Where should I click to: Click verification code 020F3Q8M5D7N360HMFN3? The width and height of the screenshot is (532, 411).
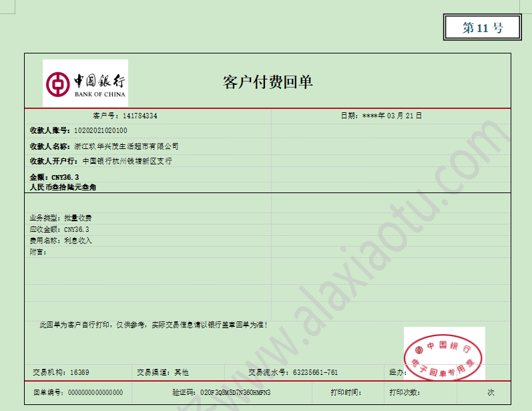point(235,393)
